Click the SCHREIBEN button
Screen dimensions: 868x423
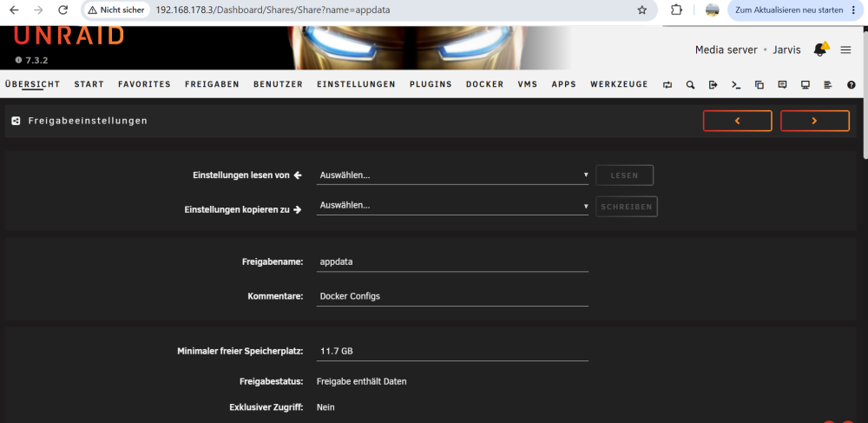coord(627,207)
